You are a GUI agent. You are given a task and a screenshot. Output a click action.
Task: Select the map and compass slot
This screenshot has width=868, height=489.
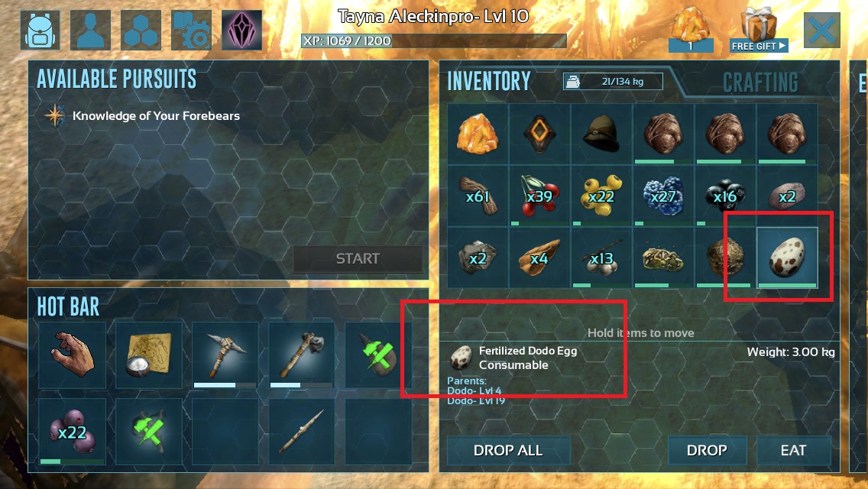pos(148,355)
